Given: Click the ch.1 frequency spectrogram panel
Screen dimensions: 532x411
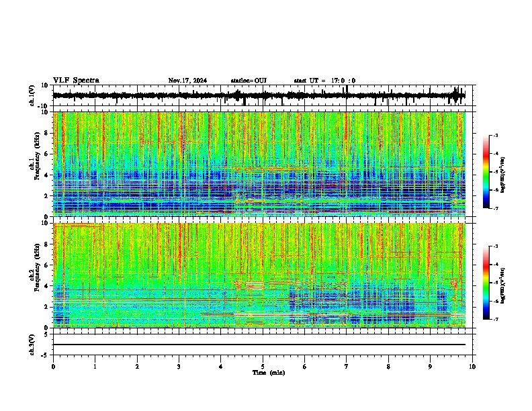Looking at the screenshot, I should [263, 164].
